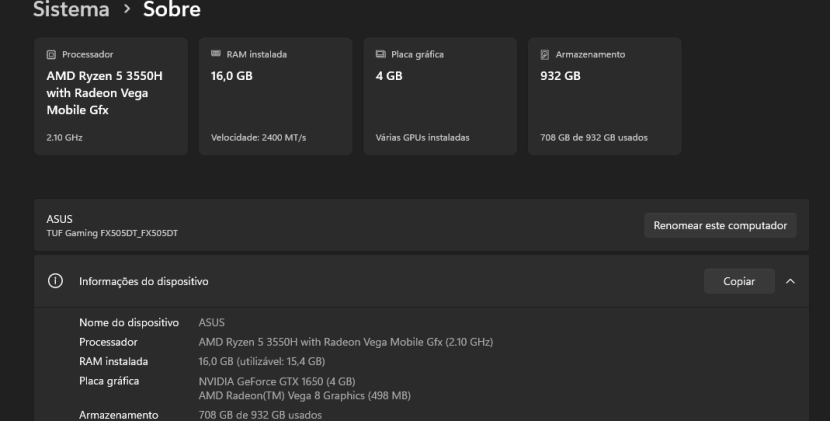
Task: Click the Placa gráfica card icon
Action: (x=381, y=54)
